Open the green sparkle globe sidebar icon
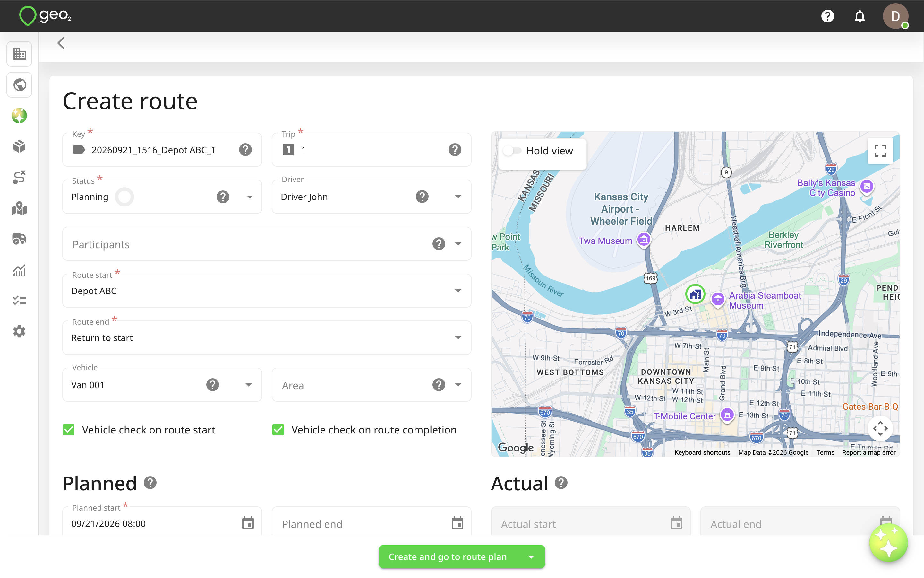 20,116
